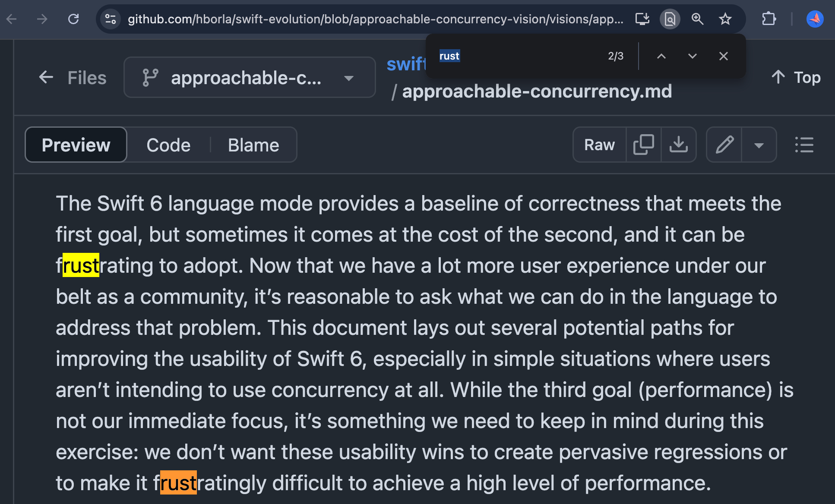
Task: Click the site information icon in address bar
Action: (x=111, y=19)
